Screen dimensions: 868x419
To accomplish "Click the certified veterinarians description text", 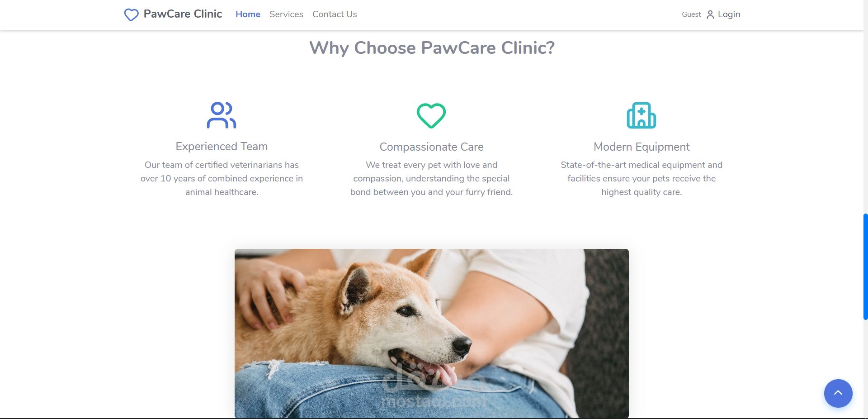I will click(x=222, y=178).
